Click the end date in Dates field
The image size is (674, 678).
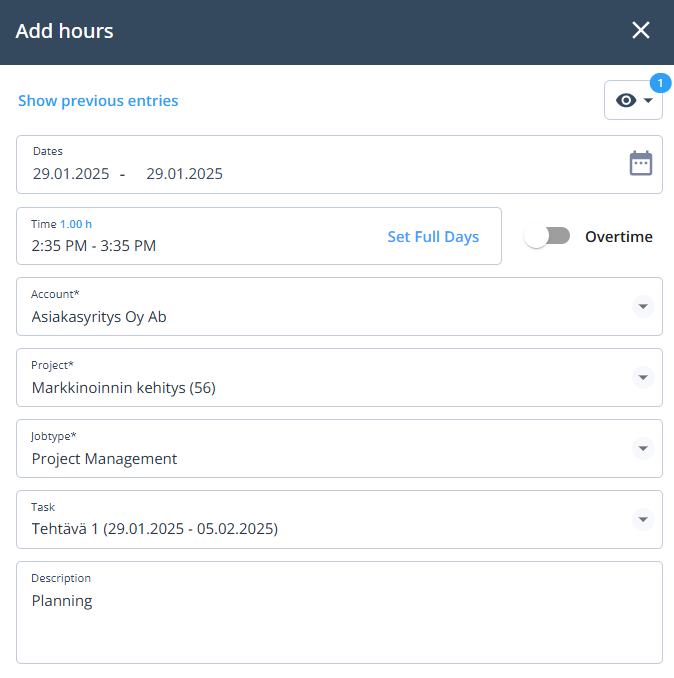(x=184, y=174)
